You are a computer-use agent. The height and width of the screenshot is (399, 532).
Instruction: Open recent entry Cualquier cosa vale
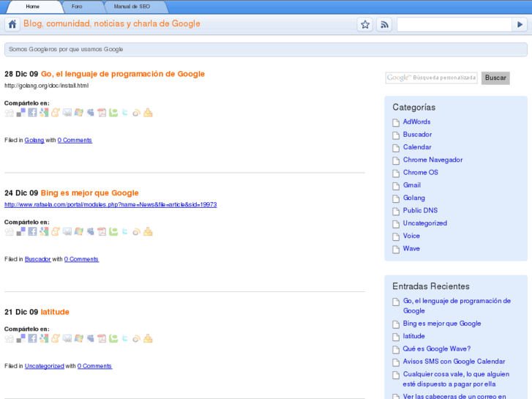tap(456, 379)
